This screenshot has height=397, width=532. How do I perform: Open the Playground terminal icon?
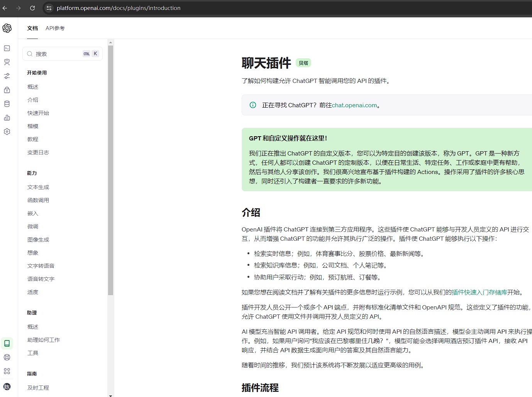7,48
